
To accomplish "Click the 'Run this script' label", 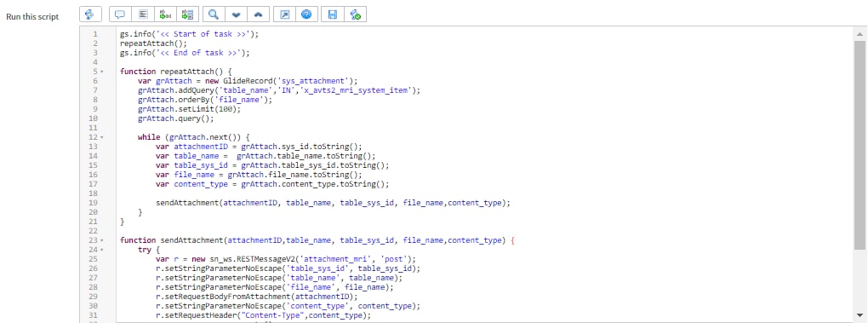I will click(32, 16).
